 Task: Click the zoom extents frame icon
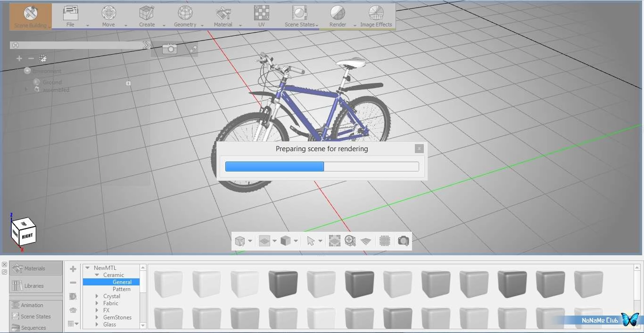pyautogui.click(x=334, y=241)
